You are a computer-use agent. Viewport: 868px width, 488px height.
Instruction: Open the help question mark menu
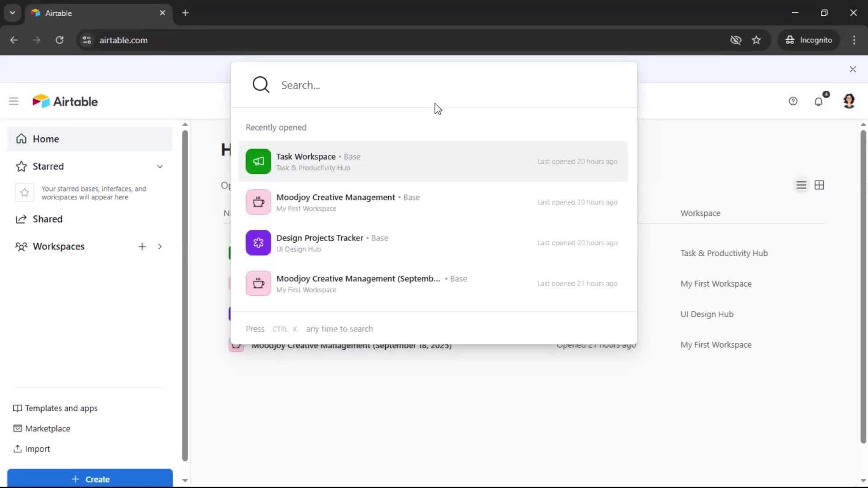(x=793, y=101)
